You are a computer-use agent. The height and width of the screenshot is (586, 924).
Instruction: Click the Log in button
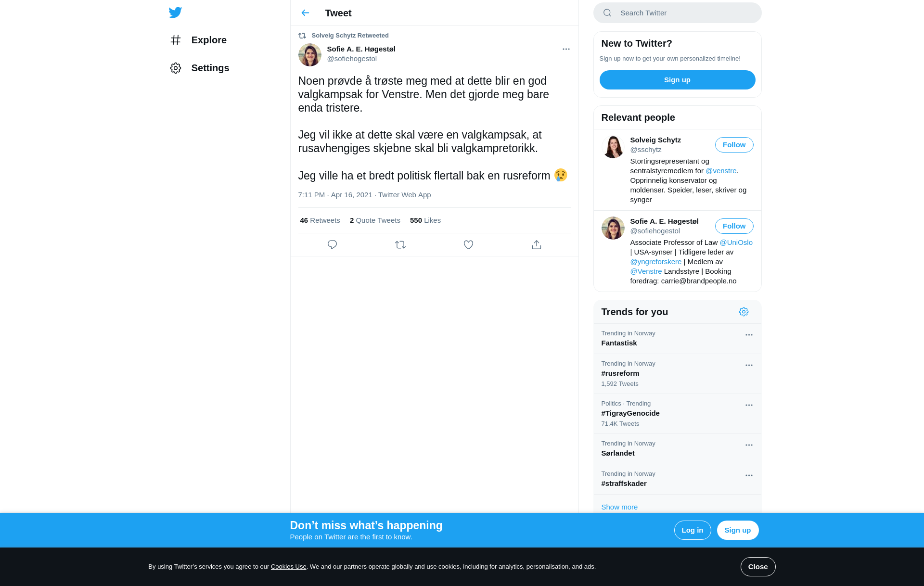coord(692,530)
